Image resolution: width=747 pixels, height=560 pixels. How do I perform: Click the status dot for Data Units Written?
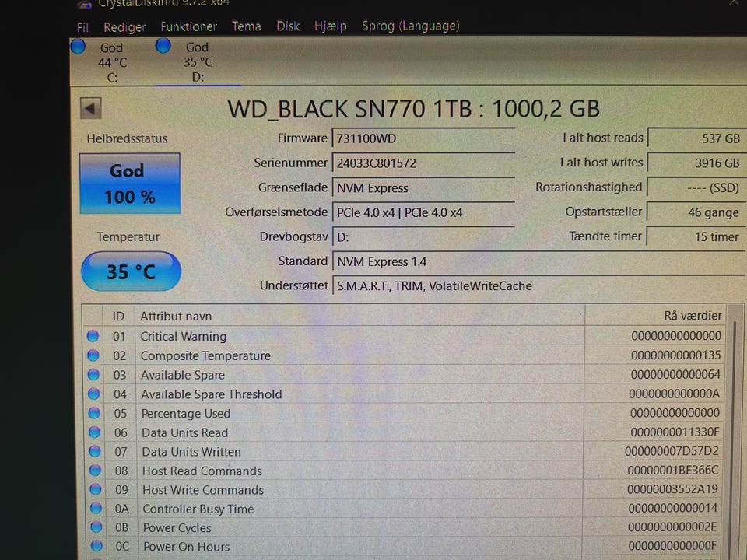click(95, 451)
